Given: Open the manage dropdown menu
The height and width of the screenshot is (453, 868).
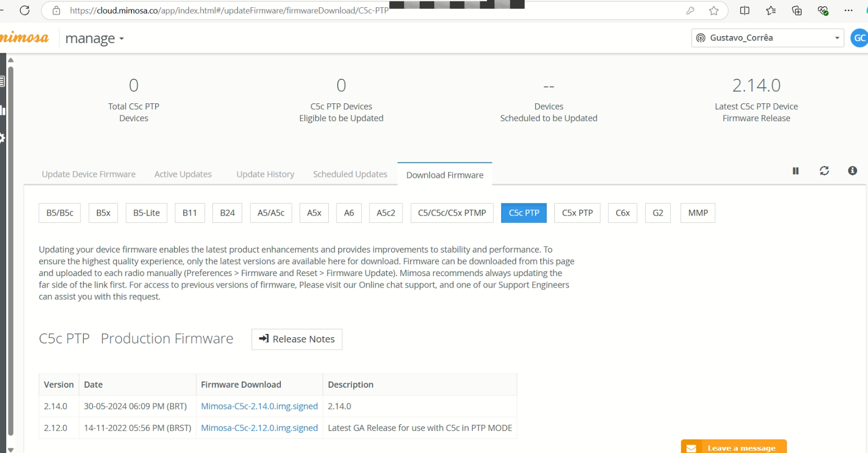Looking at the screenshot, I should (94, 38).
